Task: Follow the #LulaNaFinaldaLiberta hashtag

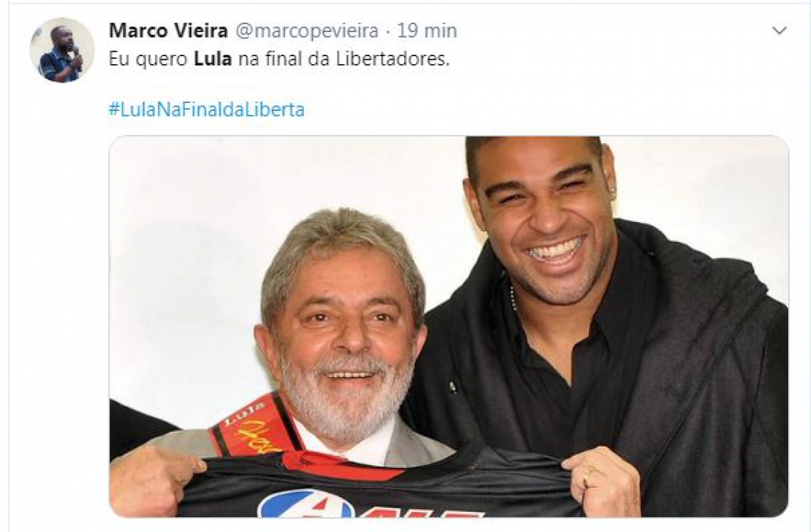Action: coord(206,110)
